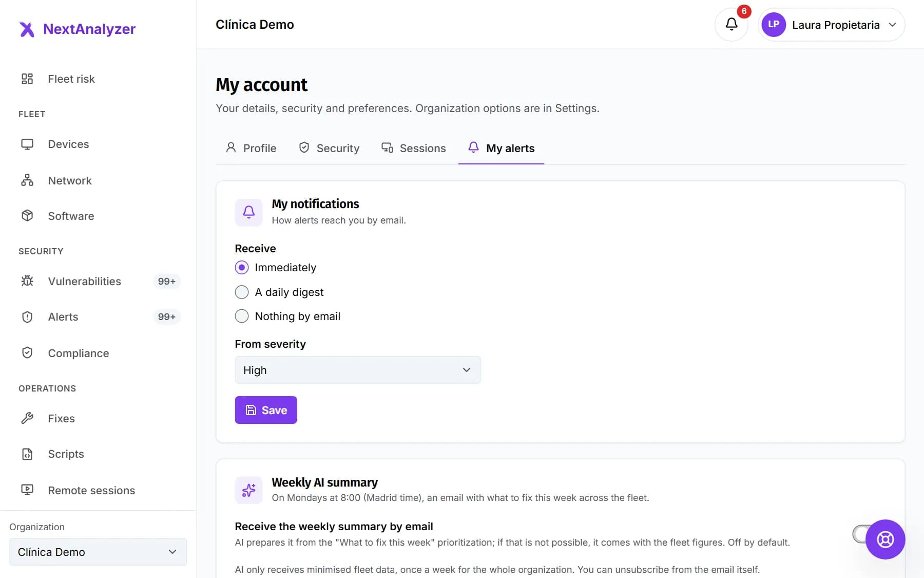Screen dimensions: 924x578
Task: Click the Vulnerabilities bug icon
Action: point(27,281)
